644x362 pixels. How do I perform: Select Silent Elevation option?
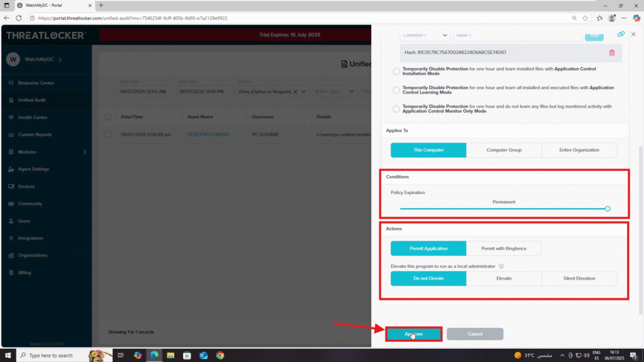coord(579,278)
